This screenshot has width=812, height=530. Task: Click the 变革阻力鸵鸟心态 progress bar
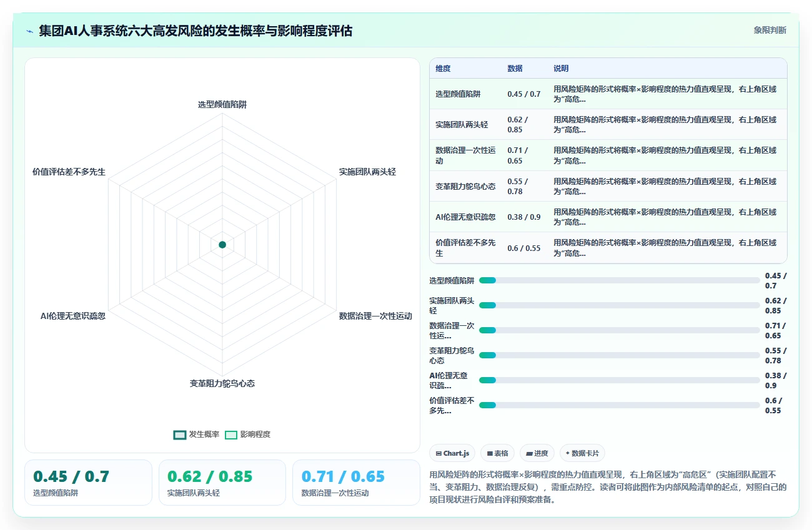(x=620, y=355)
